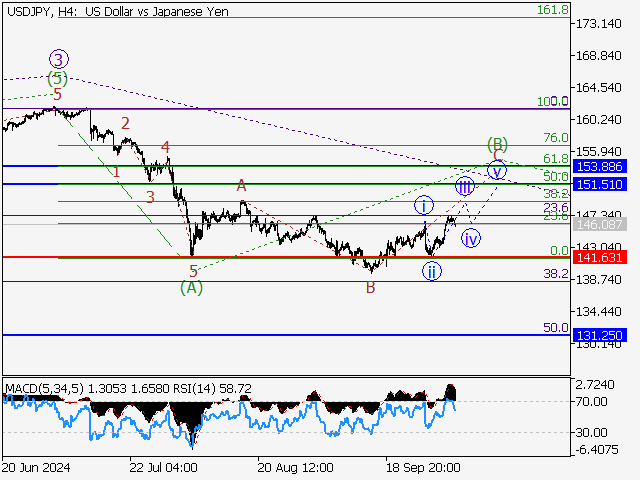
Task: Click the 2.7240 indicator scale value
Action: coord(595,385)
